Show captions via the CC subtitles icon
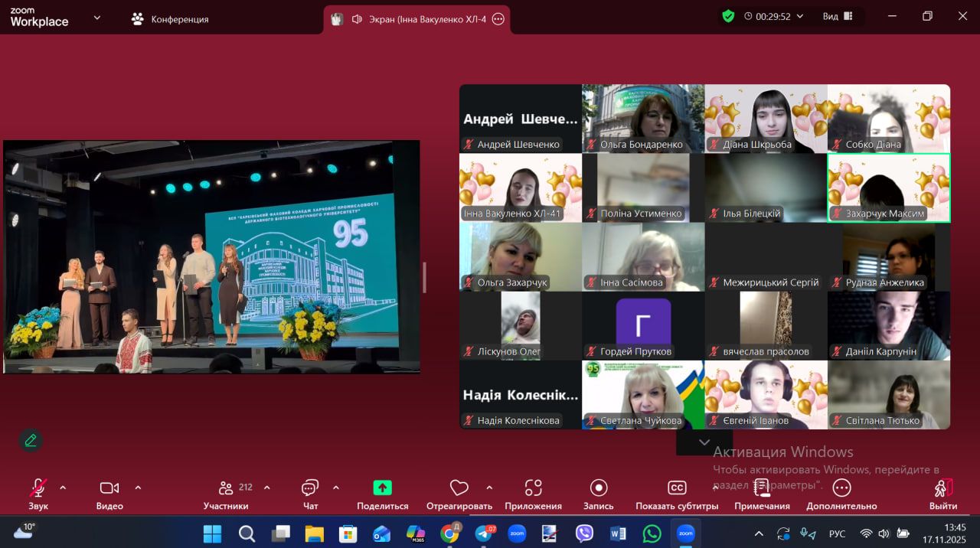This screenshot has width=980, height=548. tap(677, 488)
